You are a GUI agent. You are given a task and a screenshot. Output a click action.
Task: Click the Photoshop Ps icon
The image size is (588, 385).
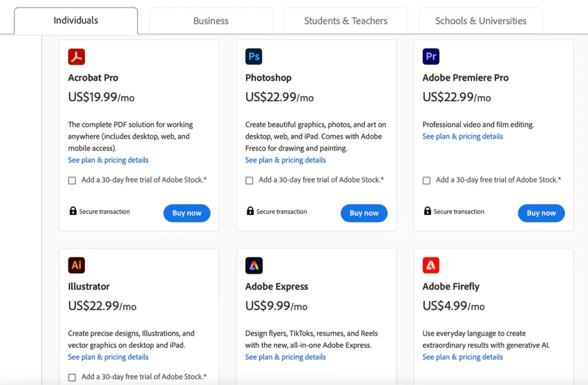pyautogui.click(x=254, y=56)
